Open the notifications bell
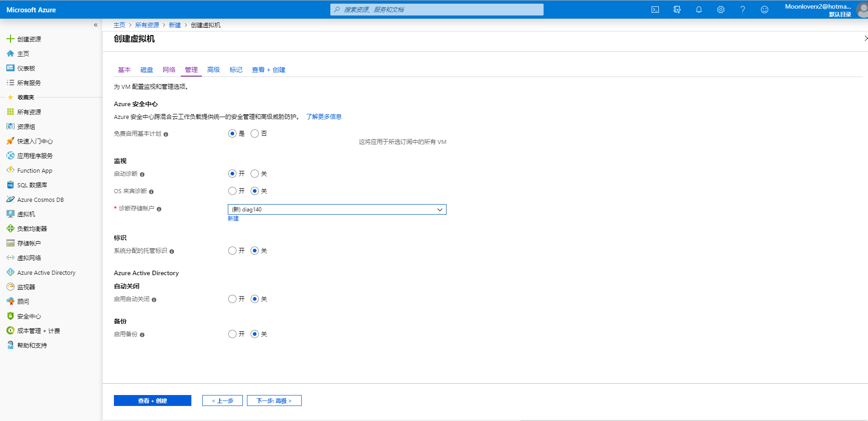 click(699, 10)
